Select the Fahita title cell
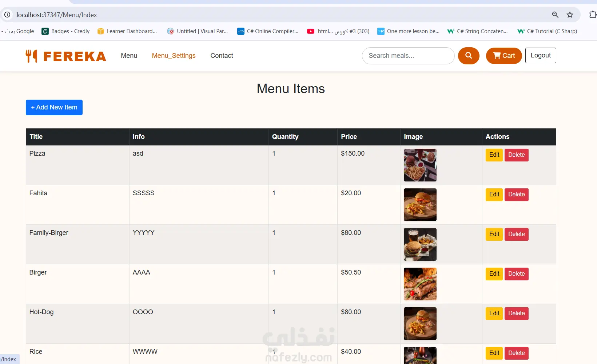Viewport: 597px width, 364px height. tap(77, 205)
